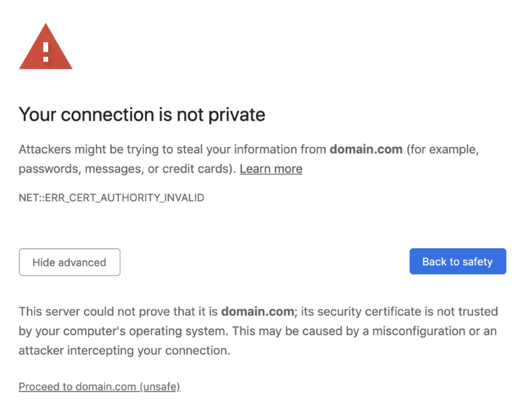Follow Proceed to domain.com (unsafe) link
Image resolution: width=532 pixels, height=419 pixels.
pos(100,386)
